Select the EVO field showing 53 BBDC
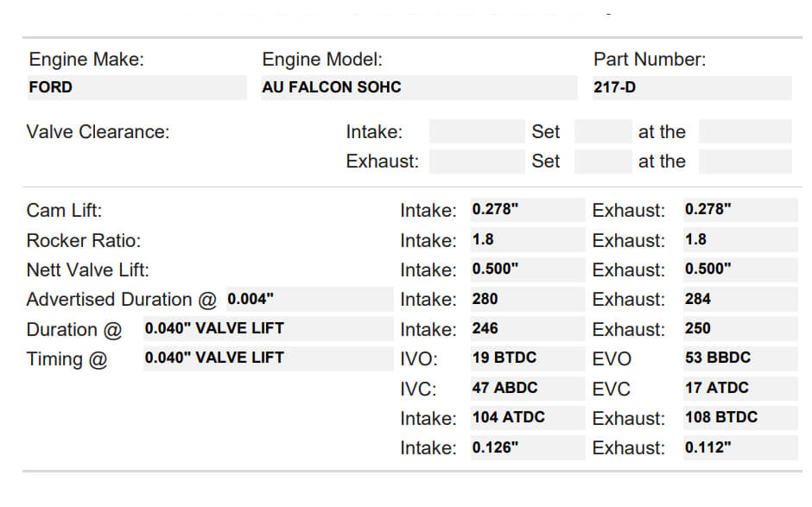Viewport: 812px width, 507px height. pos(739,358)
